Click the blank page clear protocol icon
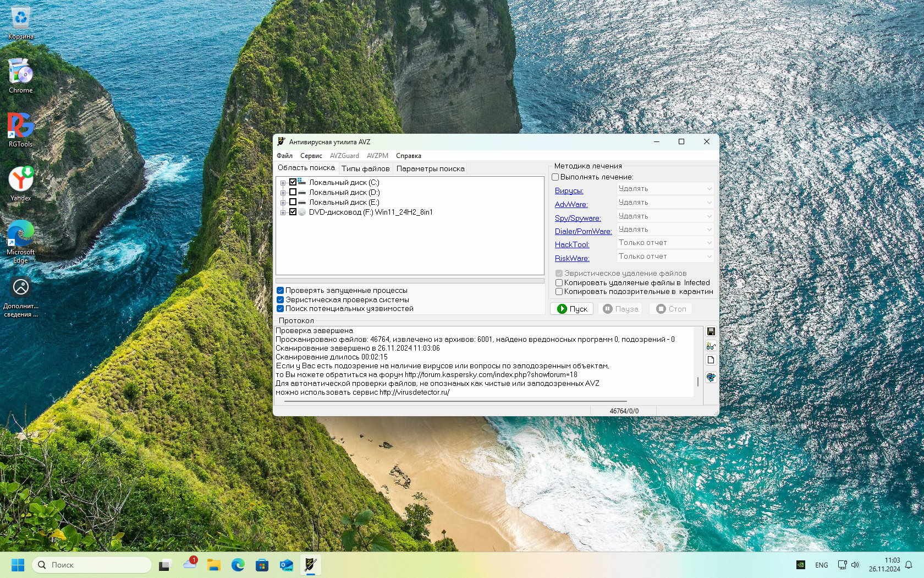 (711, 360)
